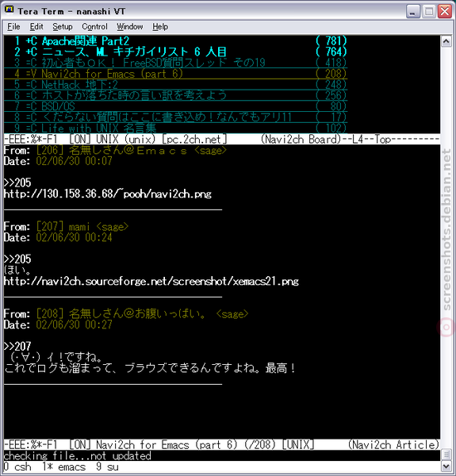456x476 pixels.
Task: Open the Help menu
Action: (x=160, y=27)
